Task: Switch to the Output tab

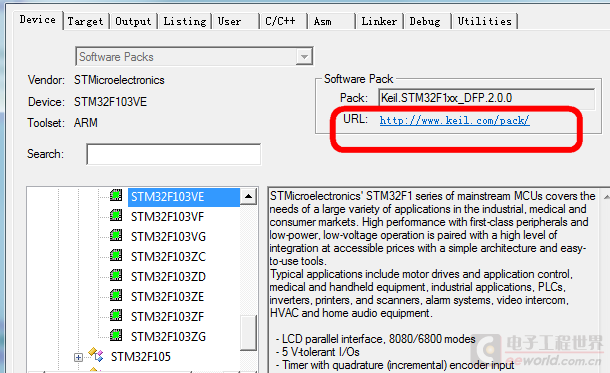Action: click(133, 21)
